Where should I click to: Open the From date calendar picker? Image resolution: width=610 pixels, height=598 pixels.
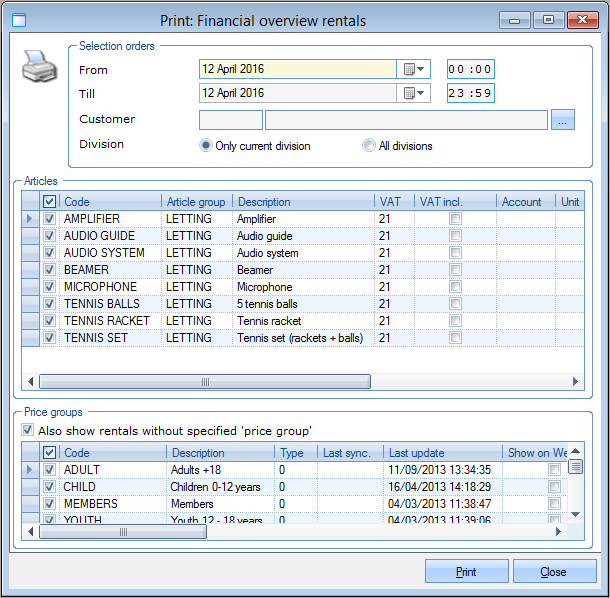click(413, 69)
